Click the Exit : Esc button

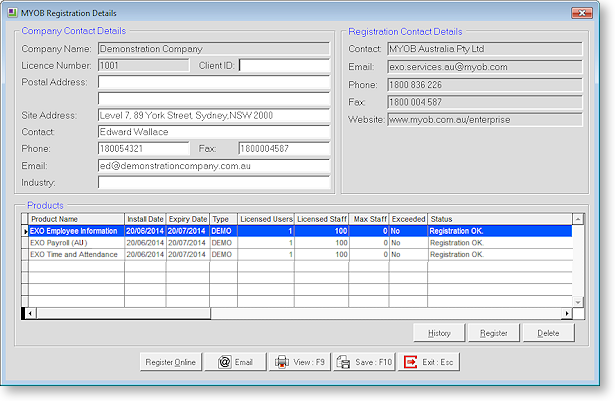(x=428, y=362)
